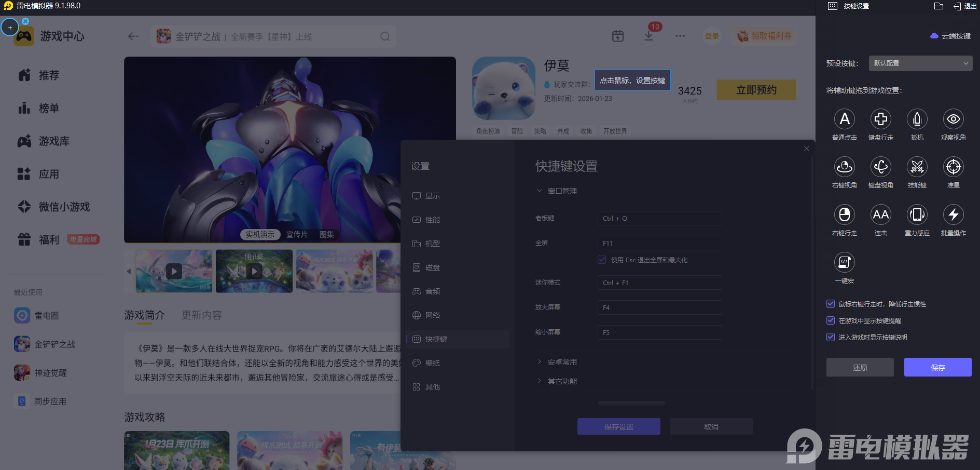
Task: Open the 预设按键 默认配置 dropdown
Action: coord(921,63)
